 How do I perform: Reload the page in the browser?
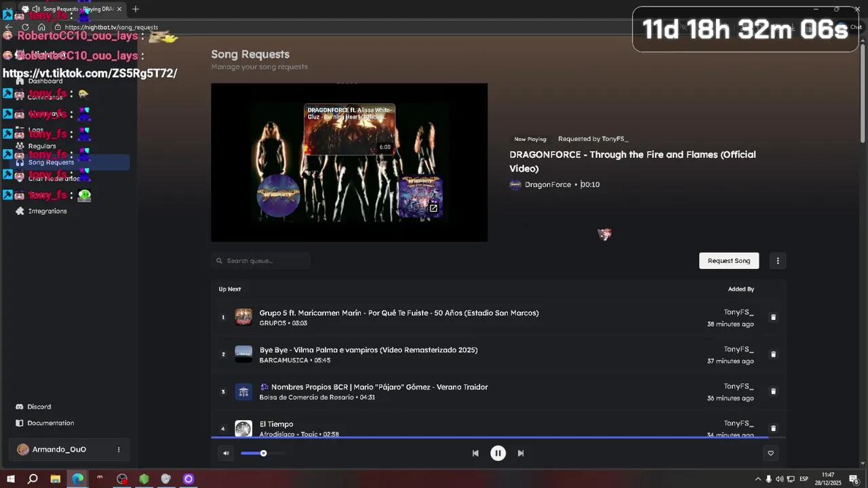[25, 27]
